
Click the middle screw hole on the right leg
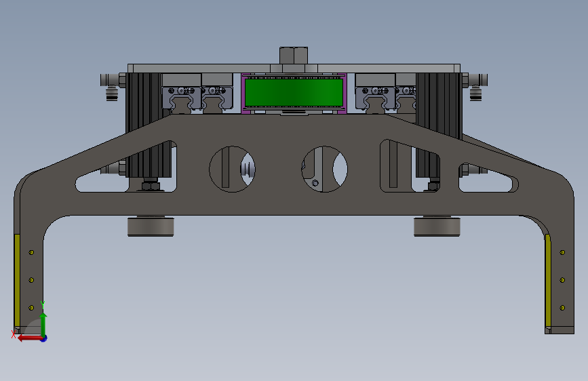click(x=562, y=280)
